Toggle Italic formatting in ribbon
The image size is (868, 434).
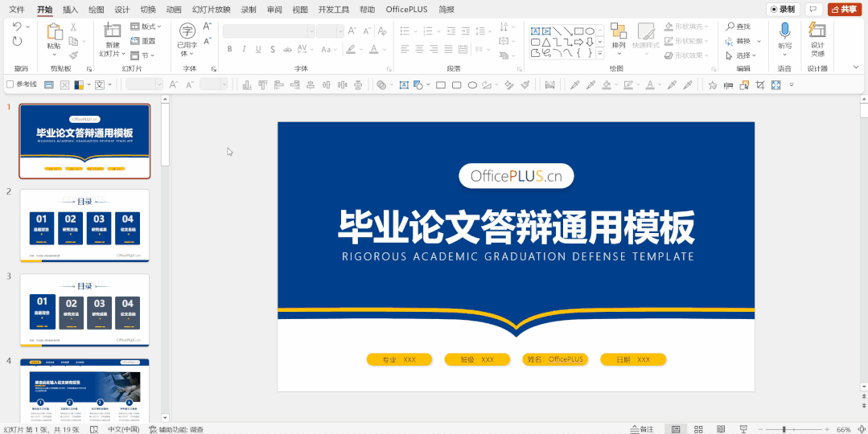tap(244, 49)
